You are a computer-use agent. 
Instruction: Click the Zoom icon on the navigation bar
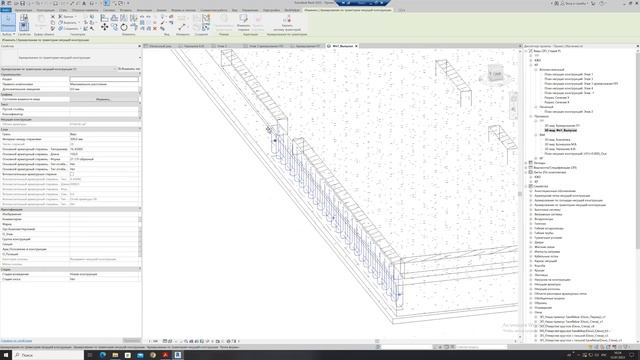click(x=514, y=109)
